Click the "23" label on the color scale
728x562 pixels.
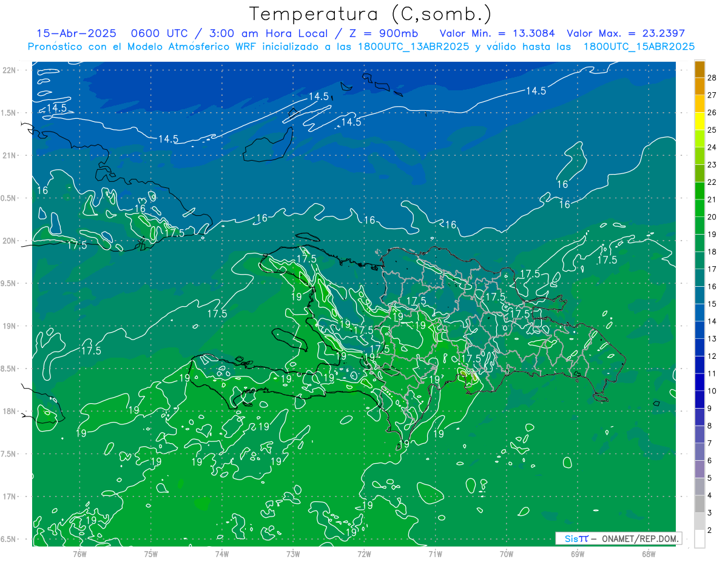coord(712,165)
